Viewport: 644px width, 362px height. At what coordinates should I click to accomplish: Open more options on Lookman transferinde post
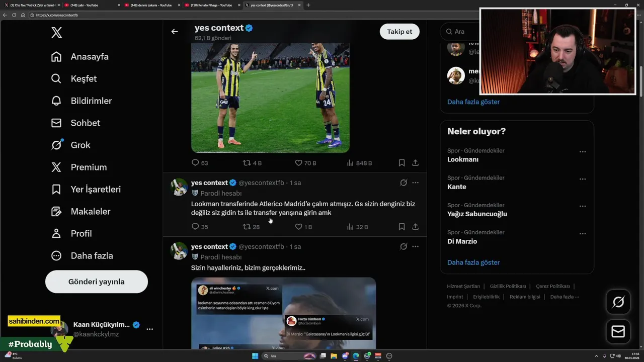click(x=415, y=183)
